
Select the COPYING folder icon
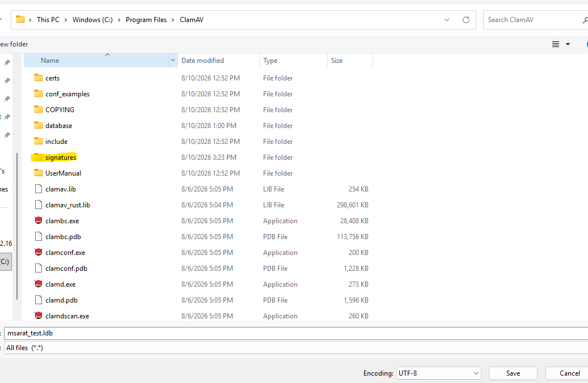38,109
